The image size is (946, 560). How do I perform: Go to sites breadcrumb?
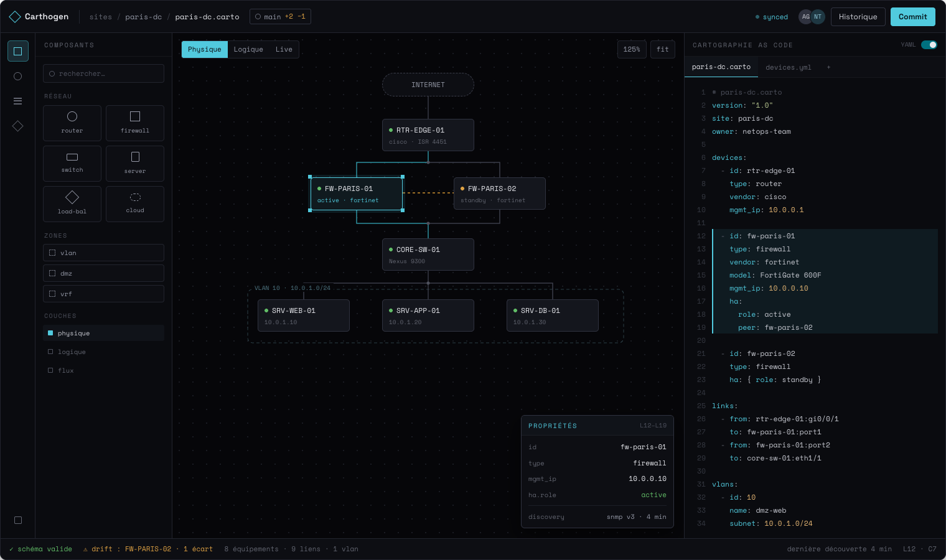[x=101, y=17]
